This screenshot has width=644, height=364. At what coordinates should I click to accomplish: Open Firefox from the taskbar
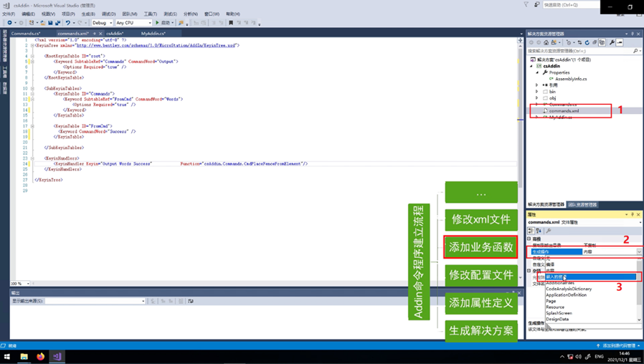point(40,356)
